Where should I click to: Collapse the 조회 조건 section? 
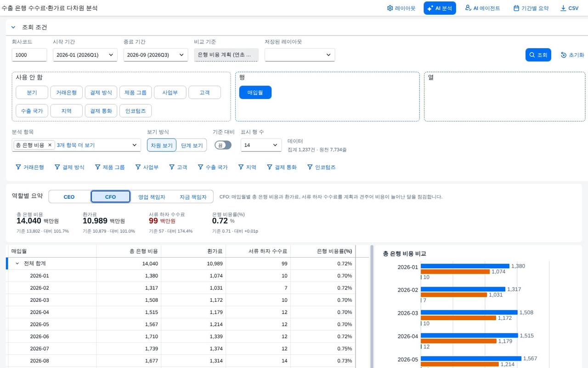13,27
